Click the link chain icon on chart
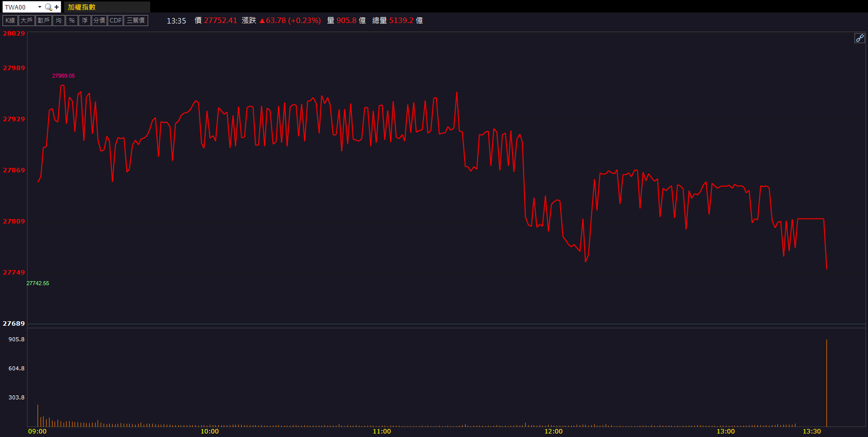 click(859, 38)
